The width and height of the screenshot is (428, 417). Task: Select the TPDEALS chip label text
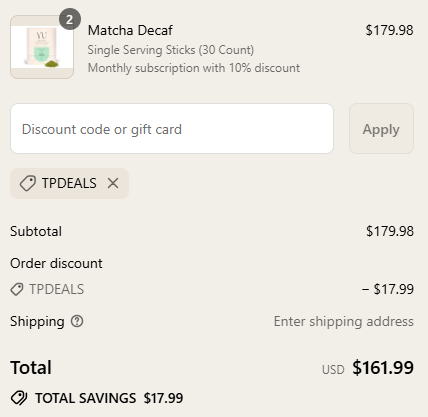tap(69, 183)
